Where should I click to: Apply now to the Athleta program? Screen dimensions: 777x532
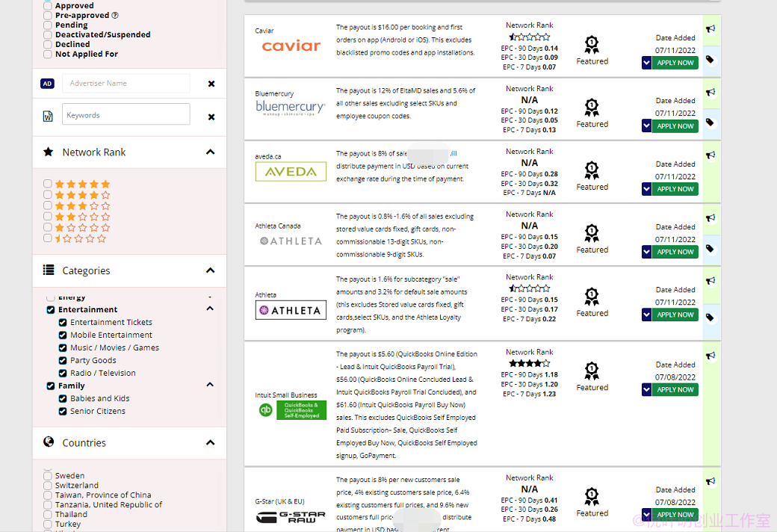(x=675, y=315)
